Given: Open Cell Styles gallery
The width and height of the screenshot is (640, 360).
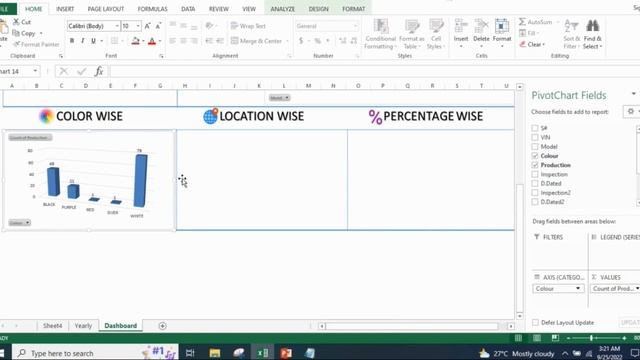Looking at the screenshot, I should [436, 34].
